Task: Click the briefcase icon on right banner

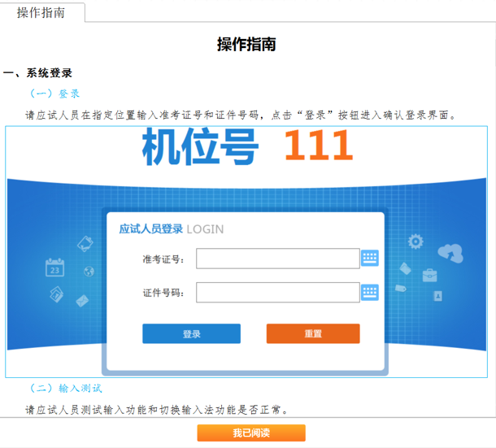Action: [430, 276]
